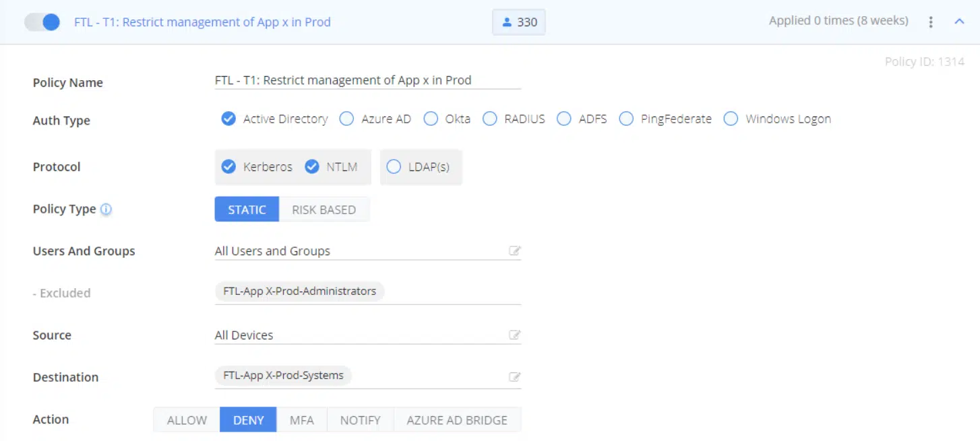Click the Policy Name text field
Screen dimensions: 980x441
click(x=367, y=80)
